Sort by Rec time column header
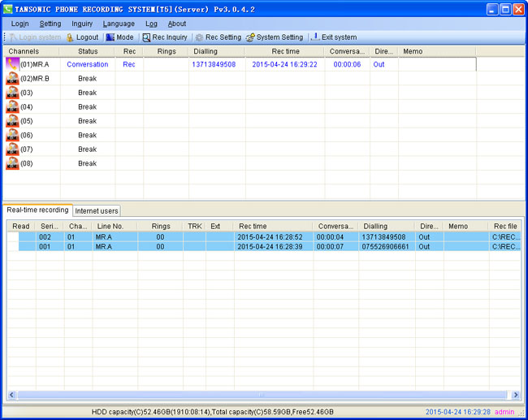Screen dimensions: 528x420 (x=251, y=226)
